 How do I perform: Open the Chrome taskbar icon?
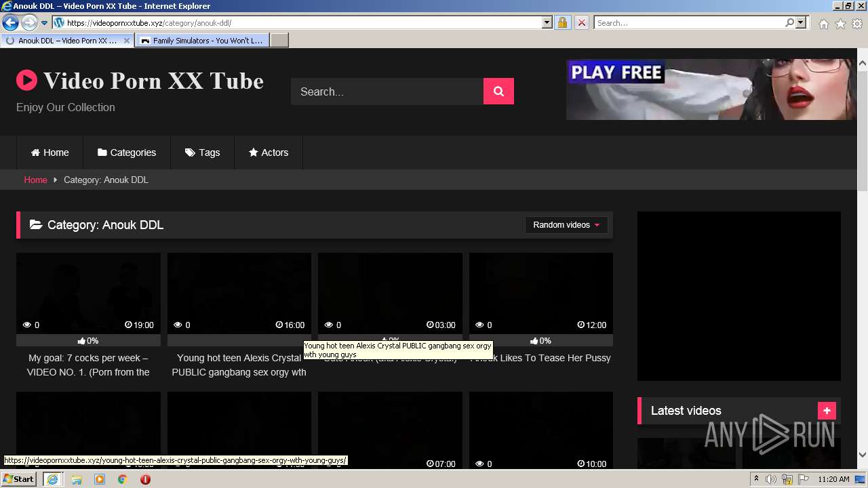click(123, 479)
